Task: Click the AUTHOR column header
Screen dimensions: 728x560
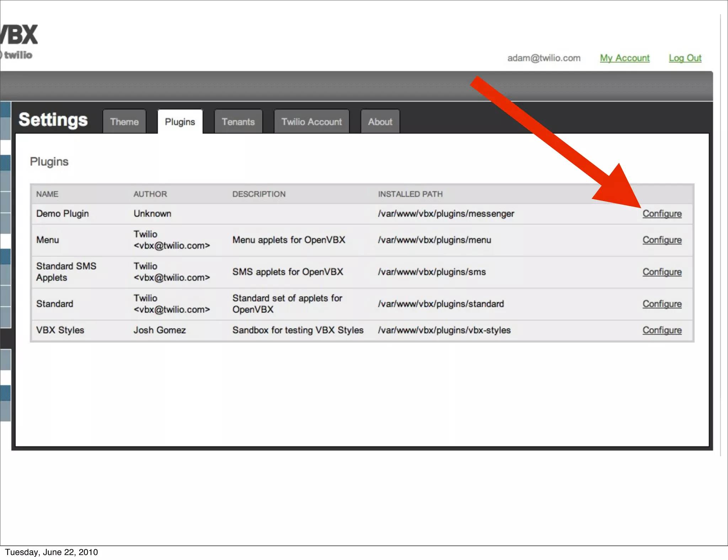Action: [150, 194]
